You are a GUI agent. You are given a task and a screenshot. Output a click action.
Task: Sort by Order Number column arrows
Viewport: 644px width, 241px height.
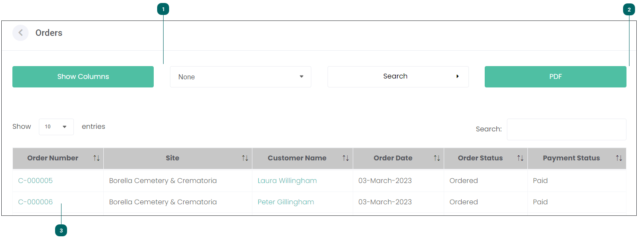(x=97, y=158)
